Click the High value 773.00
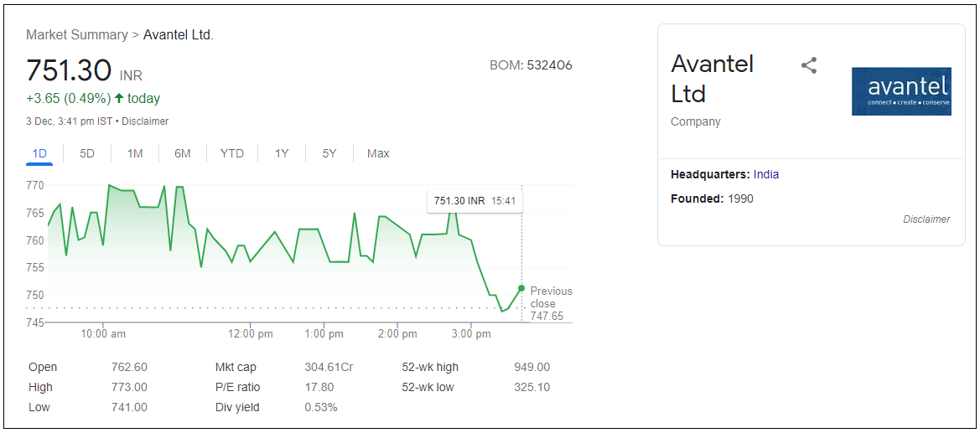This screenshot has width=980, height=433. tap(129, 388)
